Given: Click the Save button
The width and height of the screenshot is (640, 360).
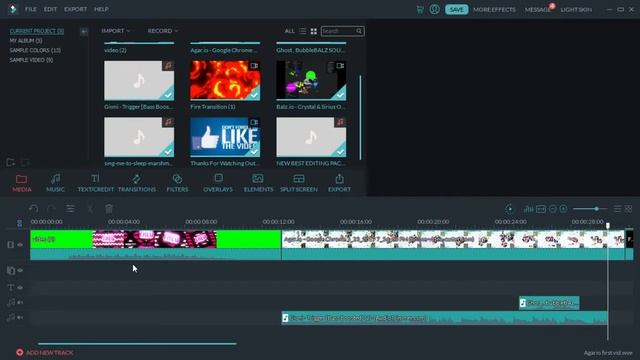Looking at the screenshot, I should (456, 9).
